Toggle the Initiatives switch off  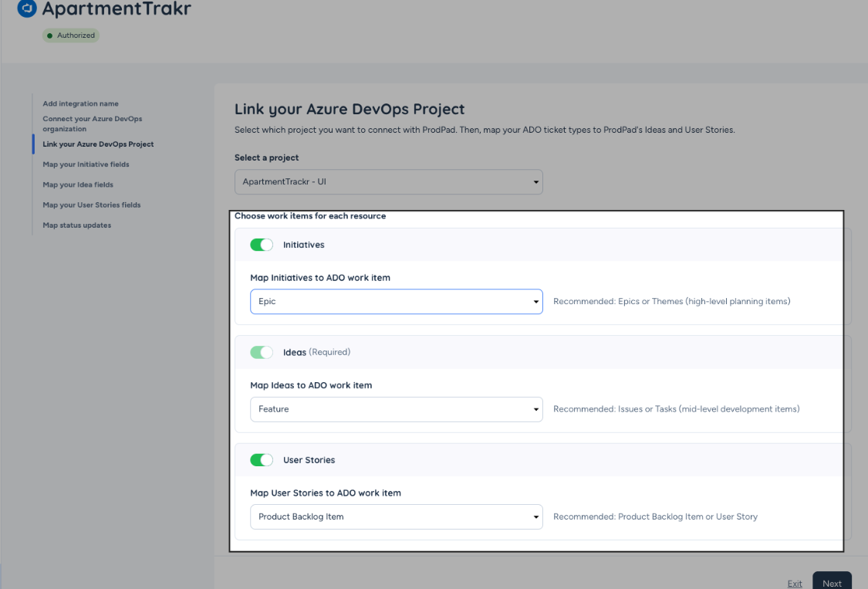(262, 245)
